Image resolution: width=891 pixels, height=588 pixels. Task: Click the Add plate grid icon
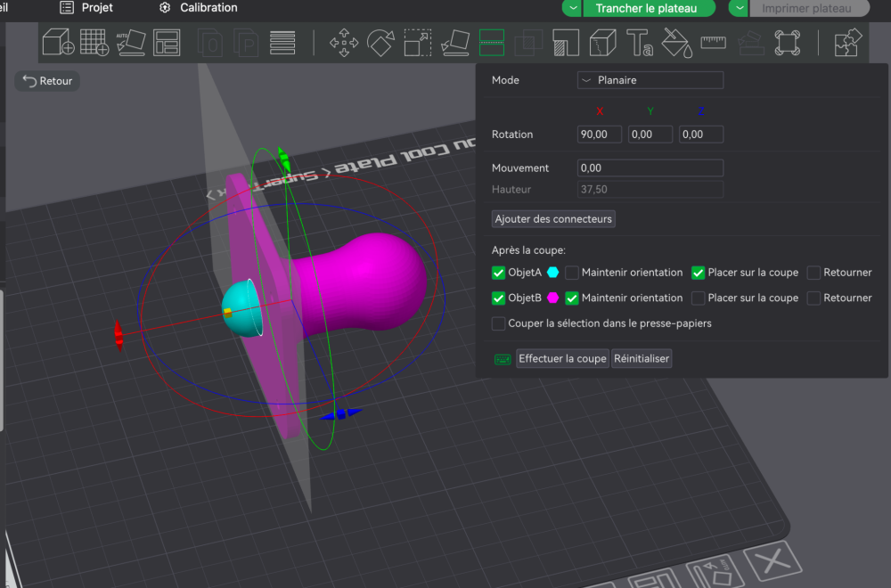pyautogui.click(x=94, y=42)
